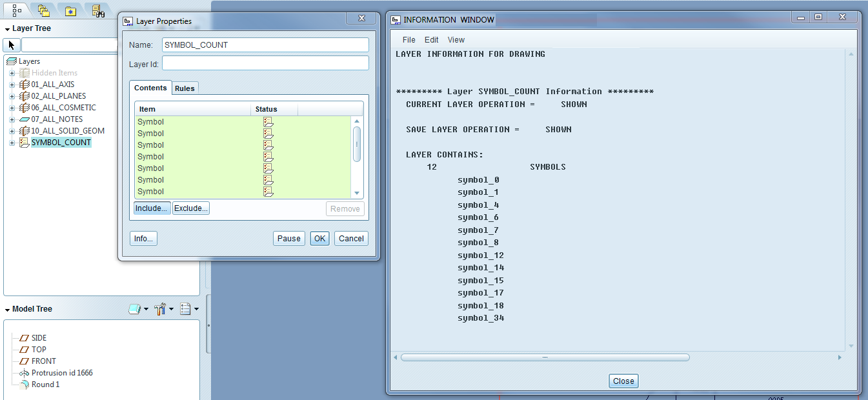Collapse the Model Tree panel header
868x400 pixels.
coord(7,310)
